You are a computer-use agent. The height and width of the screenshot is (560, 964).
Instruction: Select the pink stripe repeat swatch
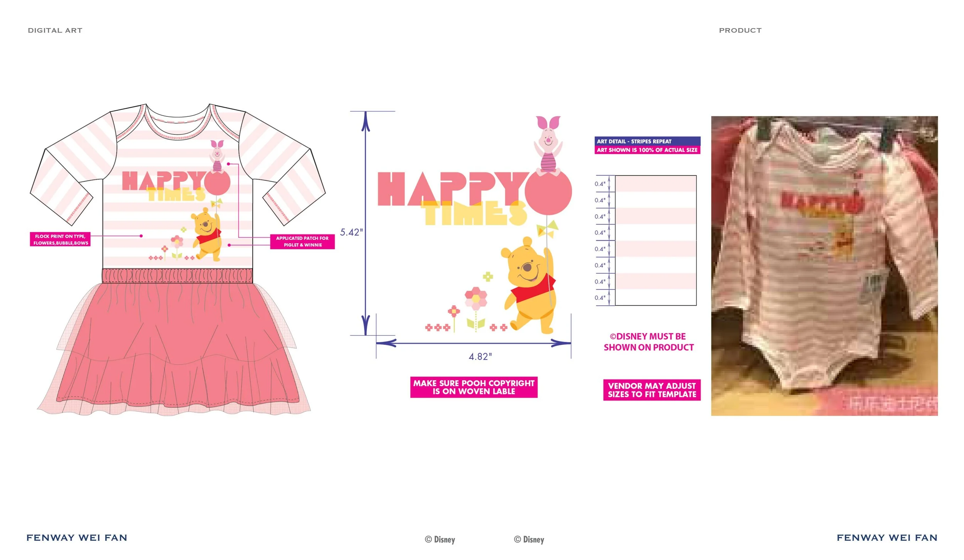point(656,240)
